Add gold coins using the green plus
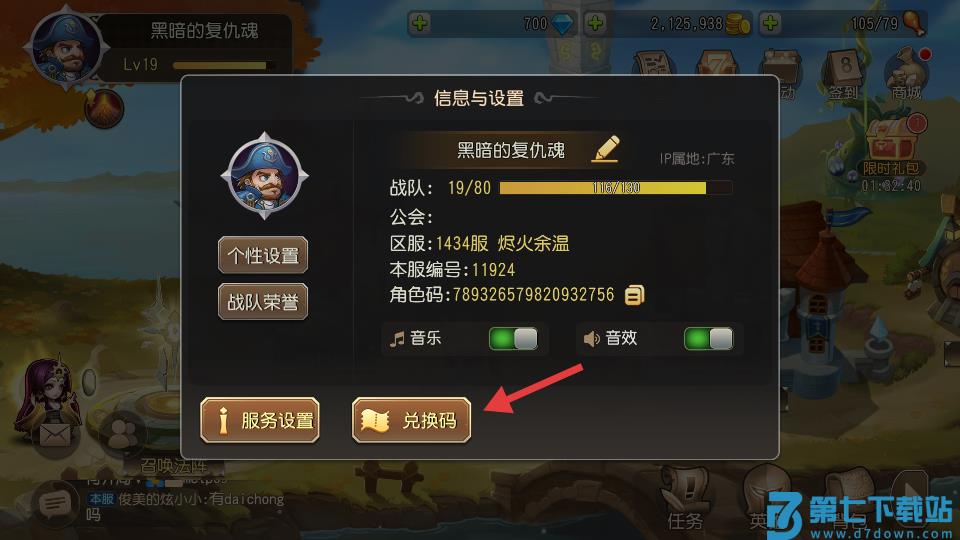This screenshot has height=540, width=960. point(595,24)
